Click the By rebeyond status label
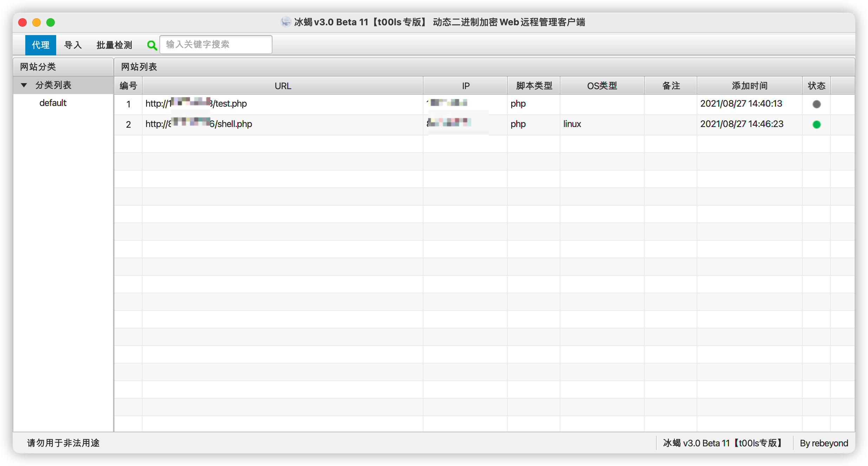This screenshot has width=868, height=466. pos(824,443)
